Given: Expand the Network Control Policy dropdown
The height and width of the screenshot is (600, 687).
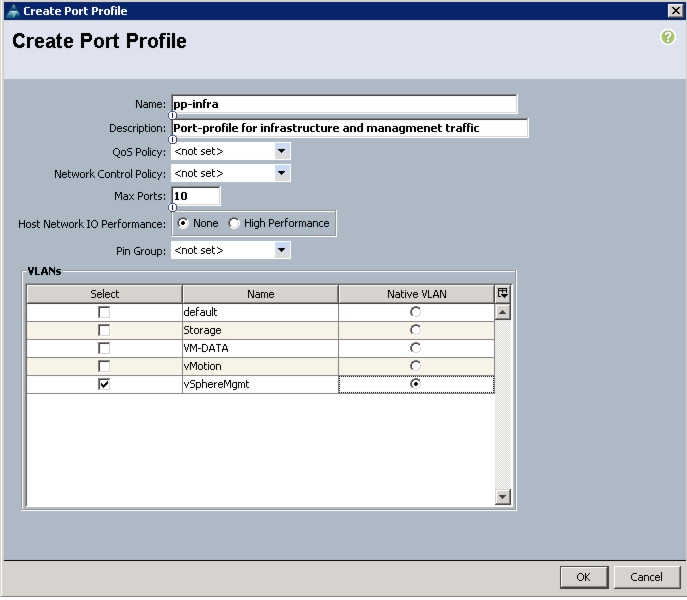Looking at the screenshot, I should click(281, 173).
